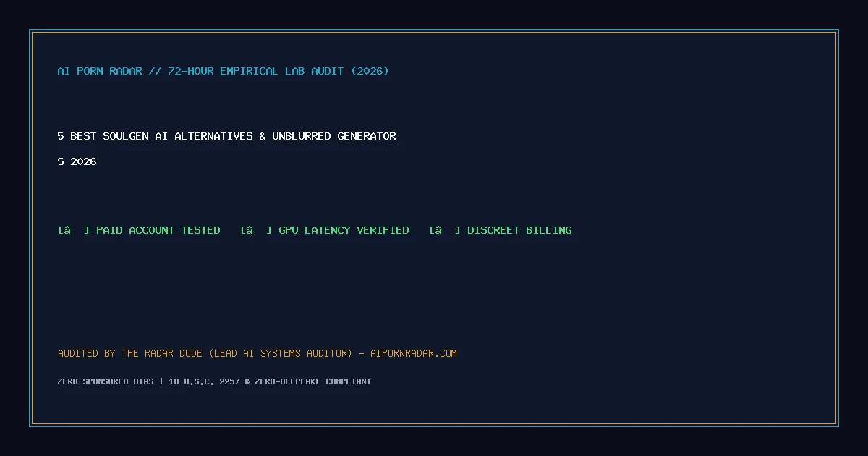868x456 pixels.
Task: Click the 'AUDITED BY THE RADAR DUDE' line
Action: (257, 353)
